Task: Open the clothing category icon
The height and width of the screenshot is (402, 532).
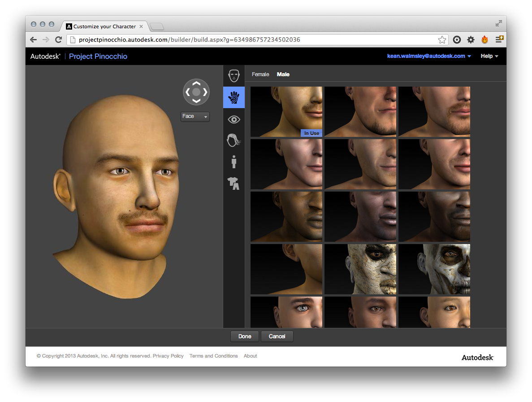Action: 234,183
